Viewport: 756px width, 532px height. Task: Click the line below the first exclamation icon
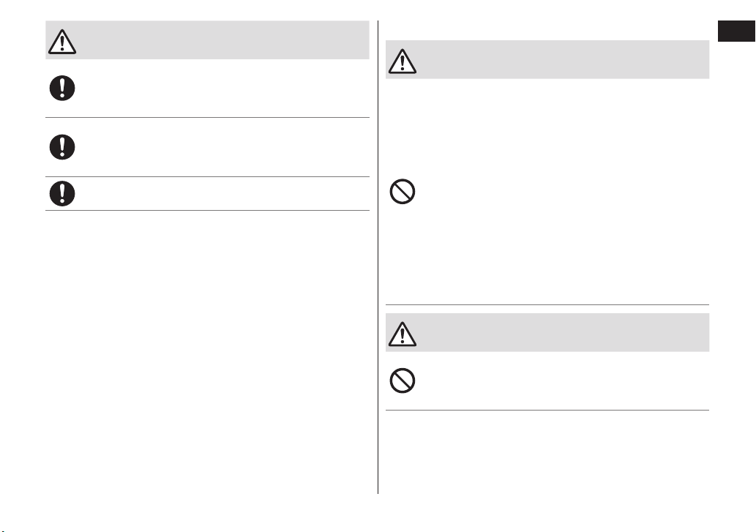(x=207, y=118)
